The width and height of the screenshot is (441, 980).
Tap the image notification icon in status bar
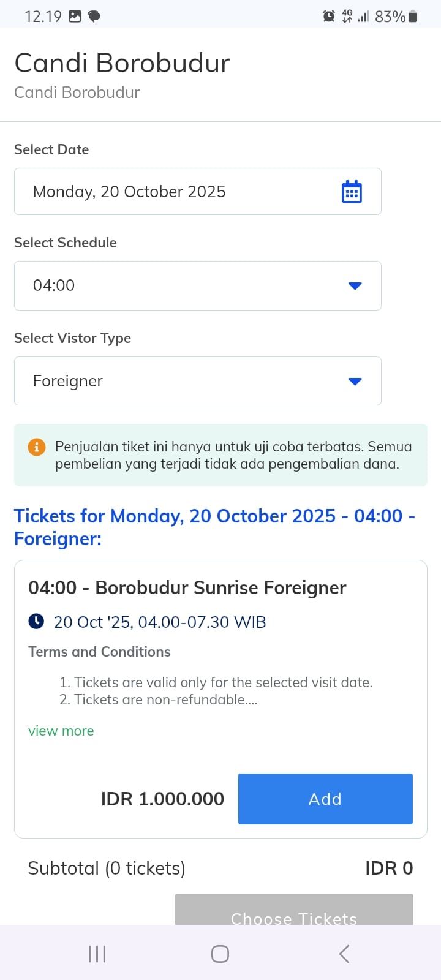coord(75,17)
